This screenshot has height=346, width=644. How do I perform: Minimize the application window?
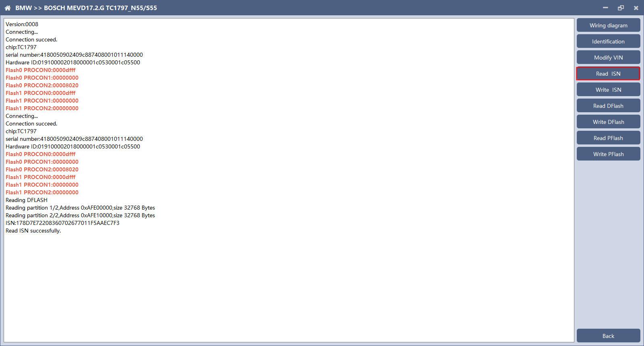coord(605,8)
